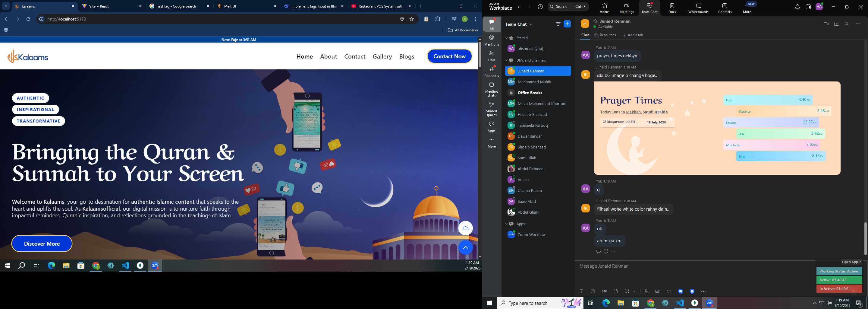The height and width of the screenshot is (309, 868).
Task: Click the Chrome page vertical scrollbar
Action: (x=480, y=55)
